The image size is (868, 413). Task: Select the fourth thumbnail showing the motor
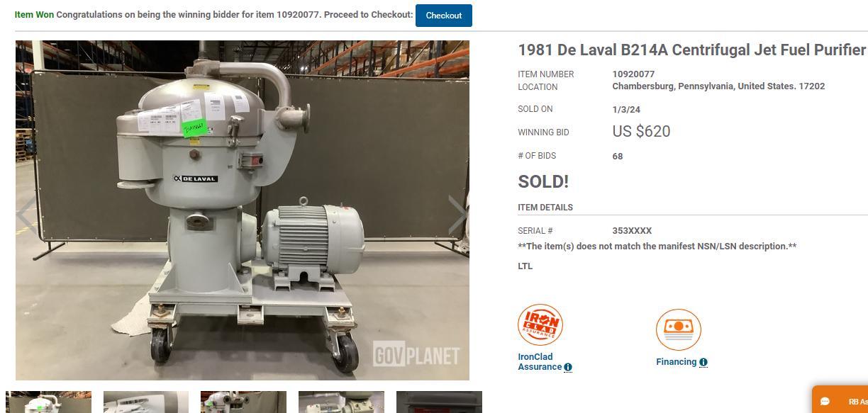341,402
